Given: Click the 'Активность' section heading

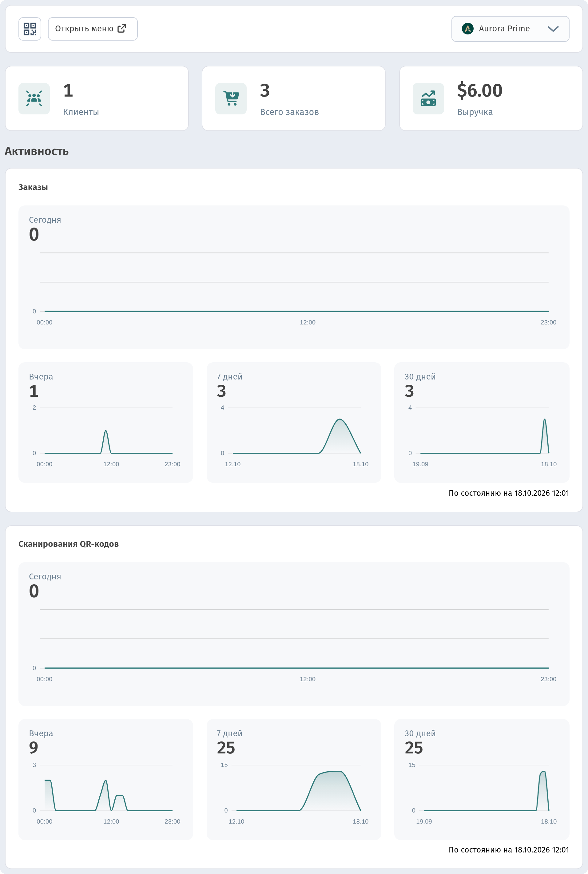Looking at the screenshot, I should tap(37, 151).
